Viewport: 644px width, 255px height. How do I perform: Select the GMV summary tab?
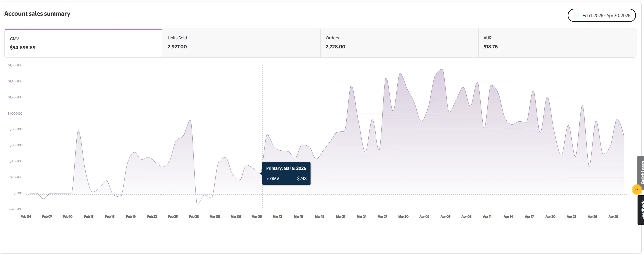pos(83,43)
